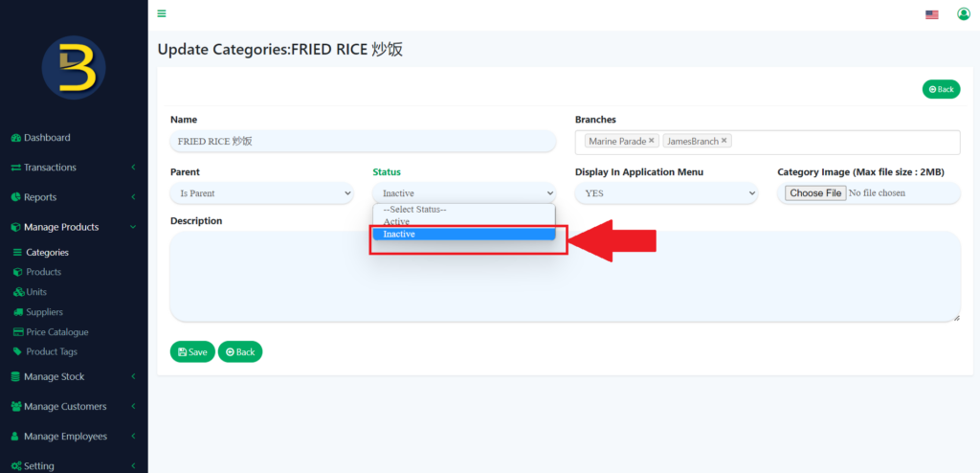This screenshot has height=473, width=980.
Task: Remove the Marine Parade branch tag
Action: [652, 141]
